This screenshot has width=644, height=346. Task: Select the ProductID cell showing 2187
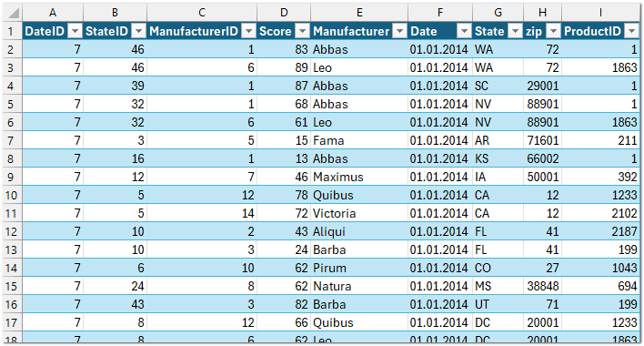click(600, 231)
